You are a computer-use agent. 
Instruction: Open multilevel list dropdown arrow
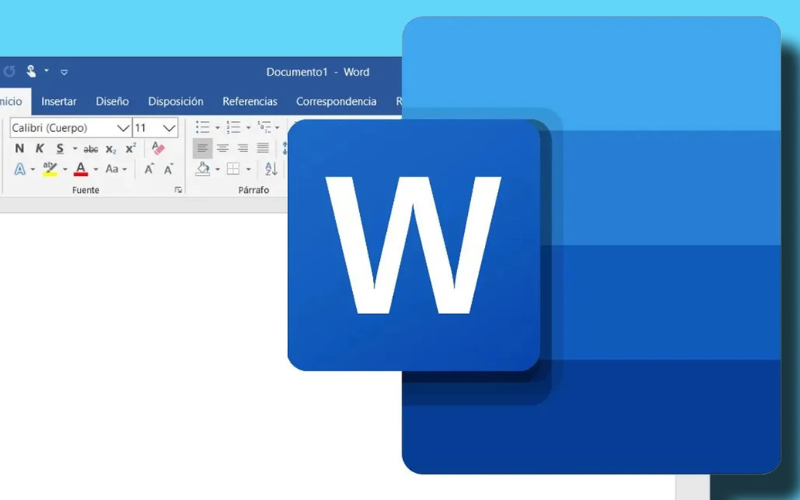point(277,128)
